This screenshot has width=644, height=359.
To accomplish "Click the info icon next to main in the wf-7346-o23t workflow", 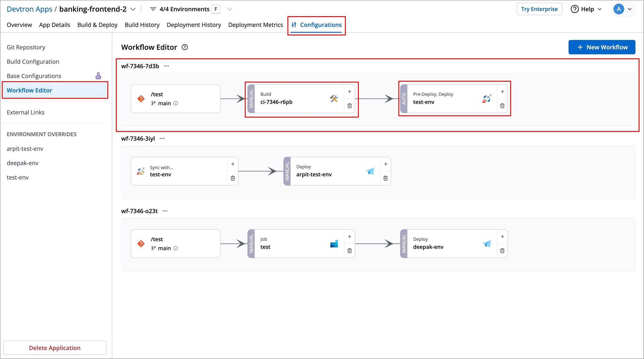I will [x=176, y=248].
